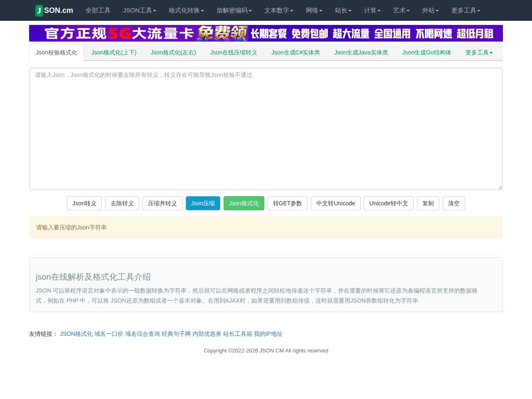Open the JSON格式化 friend link
The width and height of the screenshot is (532, 399).
point(76,334)
